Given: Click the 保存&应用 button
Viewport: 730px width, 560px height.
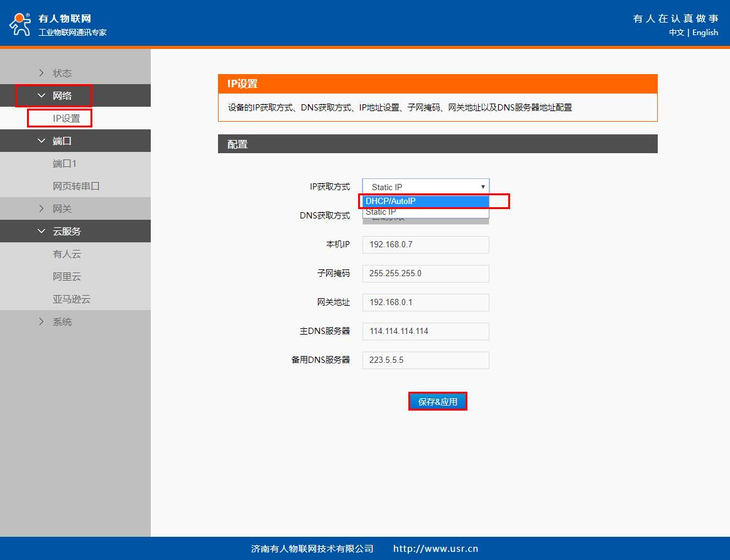Looking at the screenshot, I should (437, 402).
